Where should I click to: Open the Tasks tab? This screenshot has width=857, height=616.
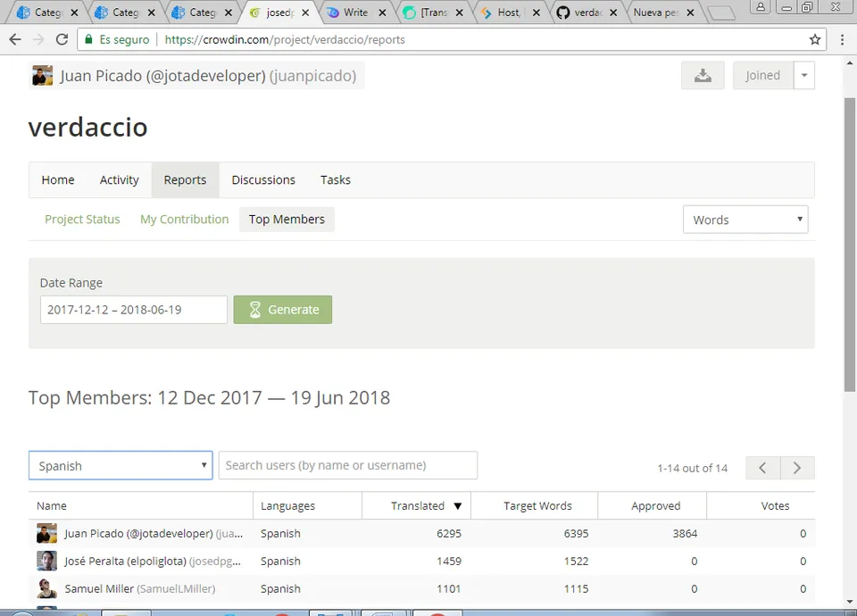click(x=336, y=179)
